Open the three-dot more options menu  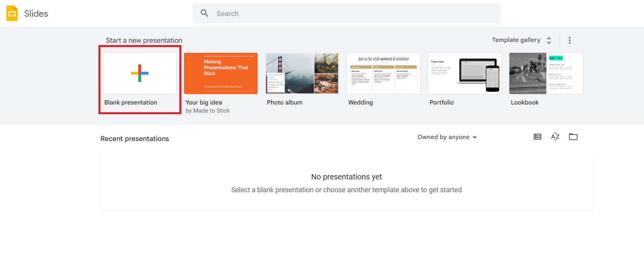pyautogui.click(x=570, y=40)
